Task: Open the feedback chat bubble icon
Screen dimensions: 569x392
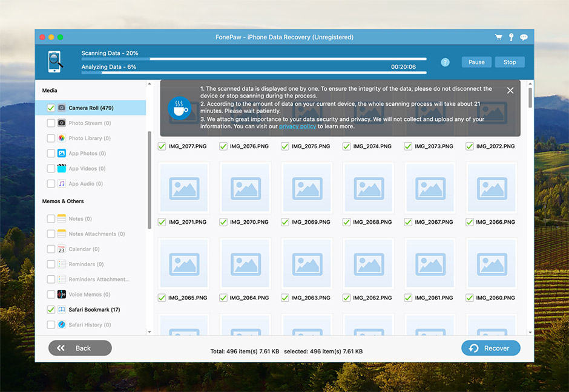Action: [x=524, y=37]
